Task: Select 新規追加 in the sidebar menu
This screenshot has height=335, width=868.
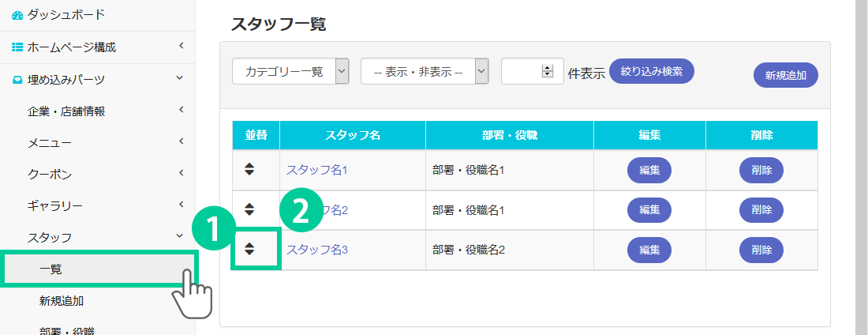Action: point(62,300)
